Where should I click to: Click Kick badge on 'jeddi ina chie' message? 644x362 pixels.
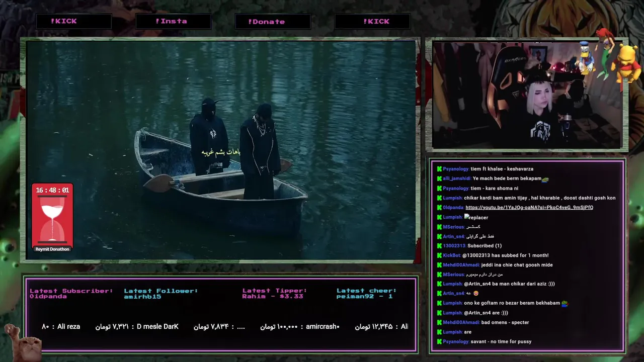tap(439, 265)
